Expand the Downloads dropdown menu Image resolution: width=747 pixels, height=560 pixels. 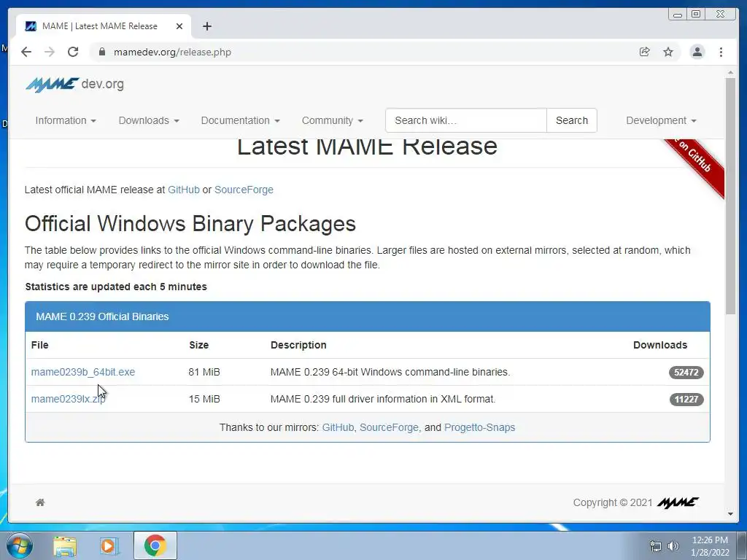tap(149, 120)
